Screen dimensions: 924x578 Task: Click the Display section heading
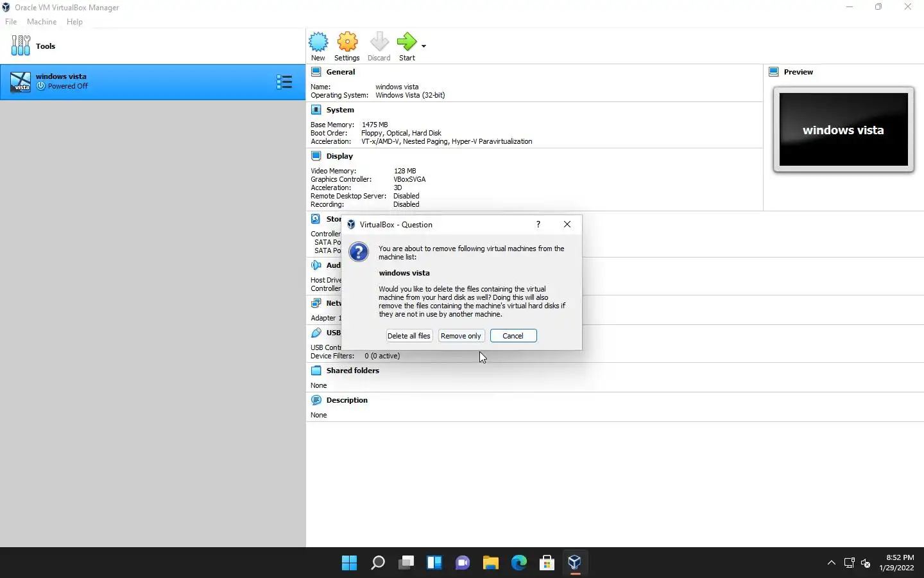(x=339, y=156)
